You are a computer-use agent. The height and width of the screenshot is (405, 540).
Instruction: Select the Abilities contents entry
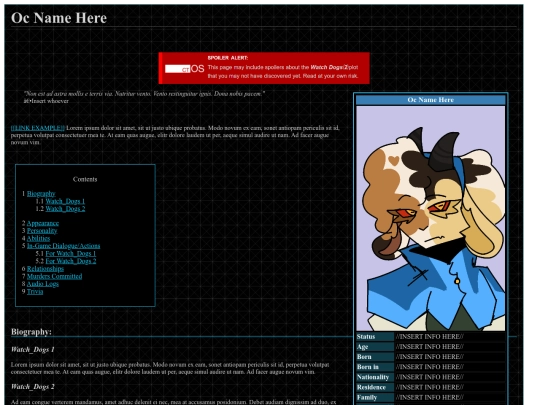pos(38,238)
